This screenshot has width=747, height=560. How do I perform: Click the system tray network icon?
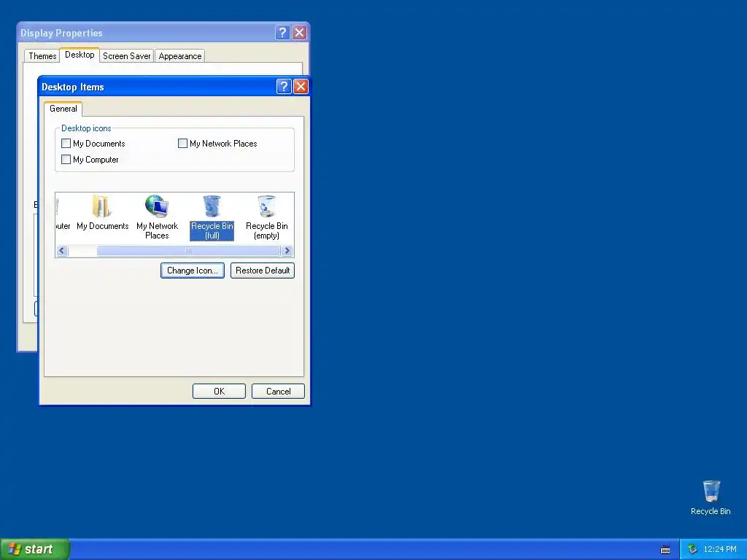pyautogui.click(x=692, y=549)
